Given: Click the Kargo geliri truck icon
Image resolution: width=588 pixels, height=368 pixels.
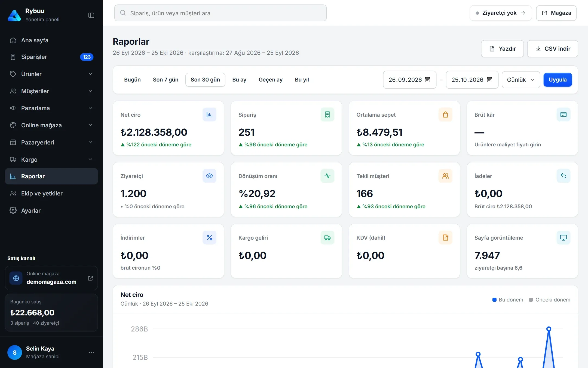Looking at the screenshot, I should pyautogui.click(x=327, y=237).
